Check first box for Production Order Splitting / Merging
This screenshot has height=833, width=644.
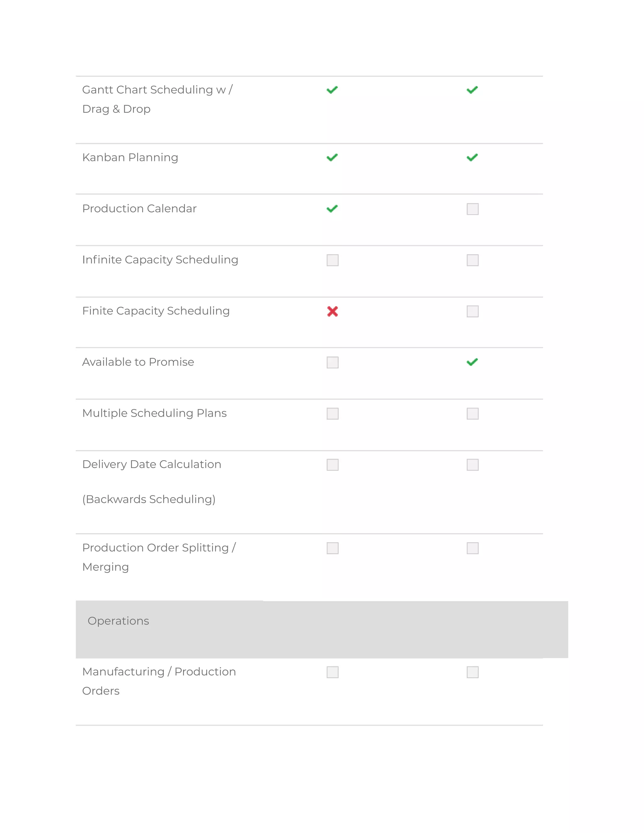tap(333, 548)
